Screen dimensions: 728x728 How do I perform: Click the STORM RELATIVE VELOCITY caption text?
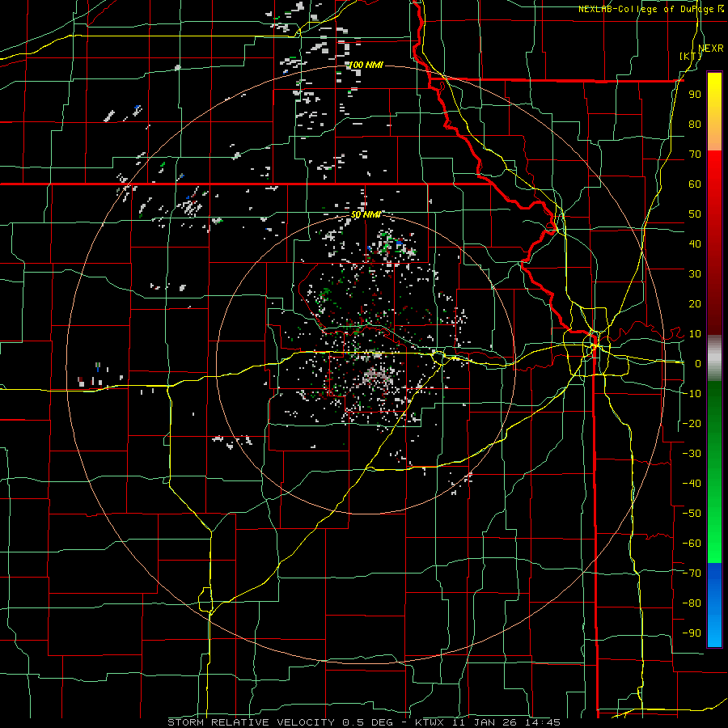point(251,722)
